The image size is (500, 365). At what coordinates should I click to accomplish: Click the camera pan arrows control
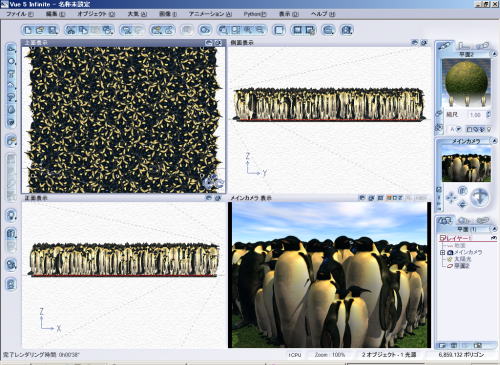click(x=451, y=197)
